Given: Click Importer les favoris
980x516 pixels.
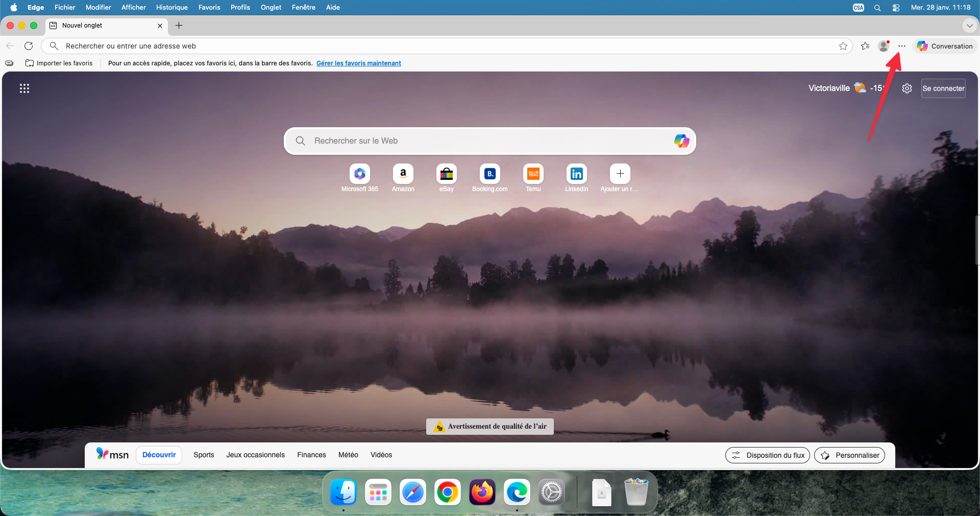Looking at the screenshot, I should [x=59, y=63].
